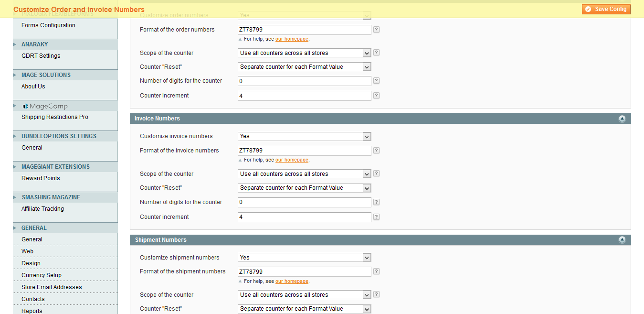
Task: Expand the ANARAKY sidebar section
Action: point(34,44)
